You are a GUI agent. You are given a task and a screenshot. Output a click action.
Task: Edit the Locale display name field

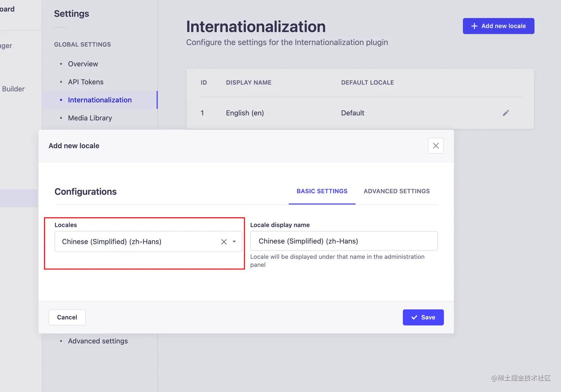tap(344, 241)
